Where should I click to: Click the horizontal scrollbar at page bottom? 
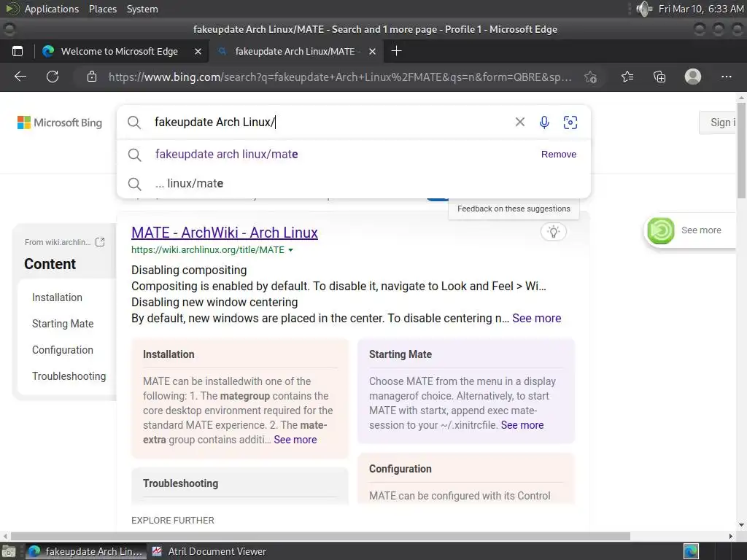coord(320,536)
